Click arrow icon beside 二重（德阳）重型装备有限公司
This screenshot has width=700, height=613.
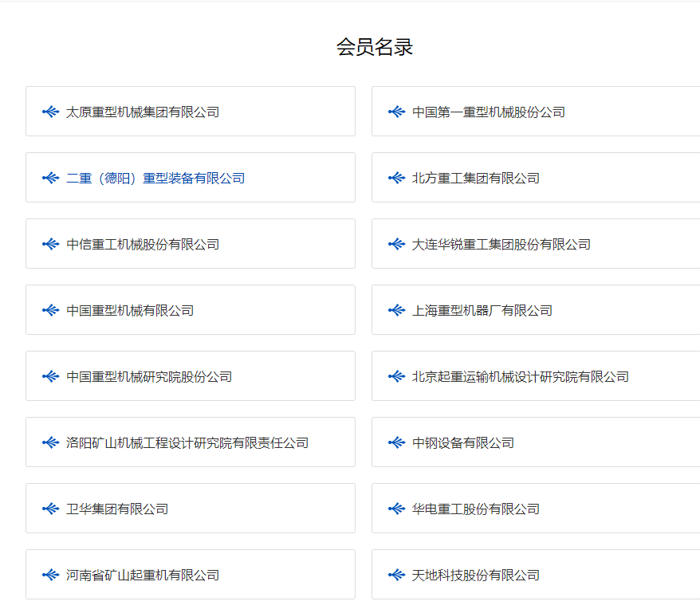[x=50, y=178]
